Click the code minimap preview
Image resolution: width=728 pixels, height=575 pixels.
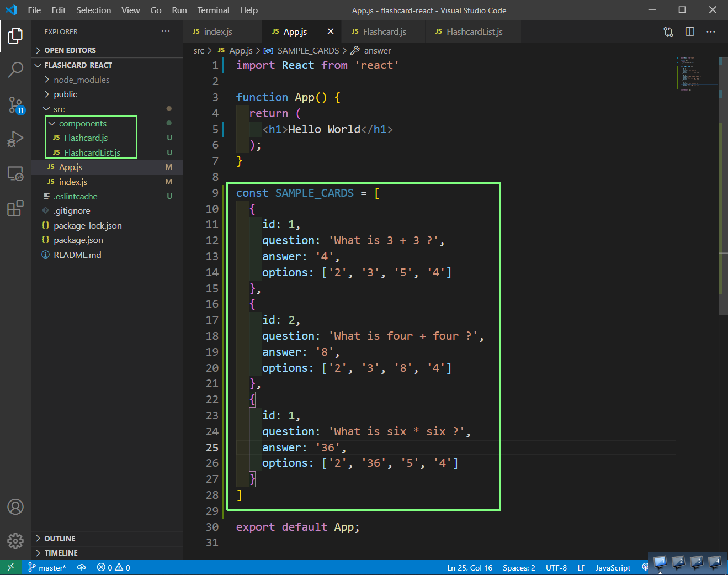pos(697,75)
